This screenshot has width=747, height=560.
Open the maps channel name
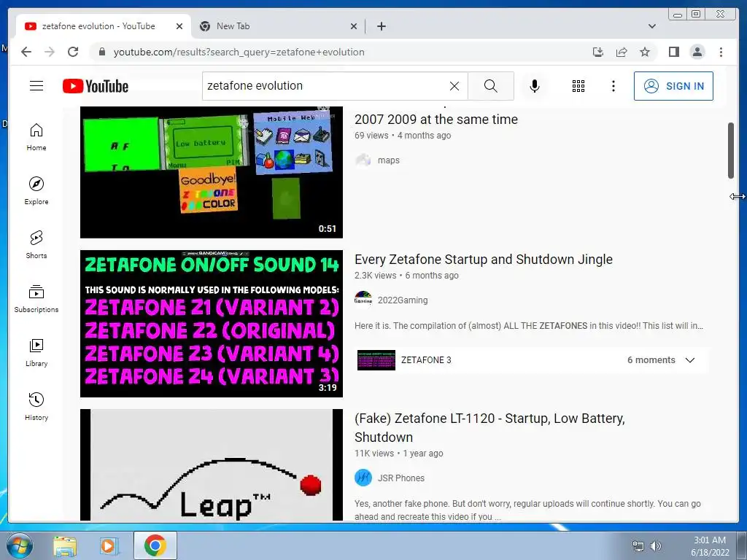coord(388,160)
